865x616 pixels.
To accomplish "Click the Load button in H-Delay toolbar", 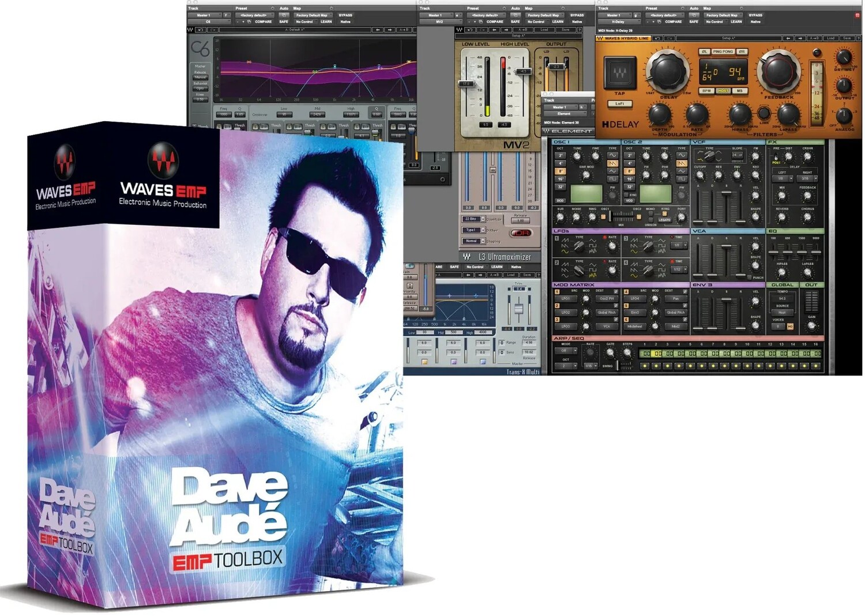I will [830, 38].
